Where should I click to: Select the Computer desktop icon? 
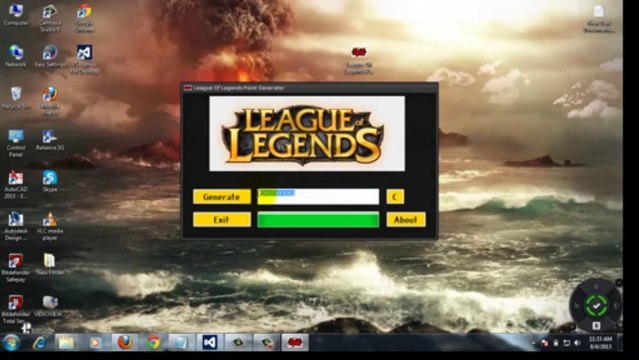pyautogui.click(x=16, y=15)
